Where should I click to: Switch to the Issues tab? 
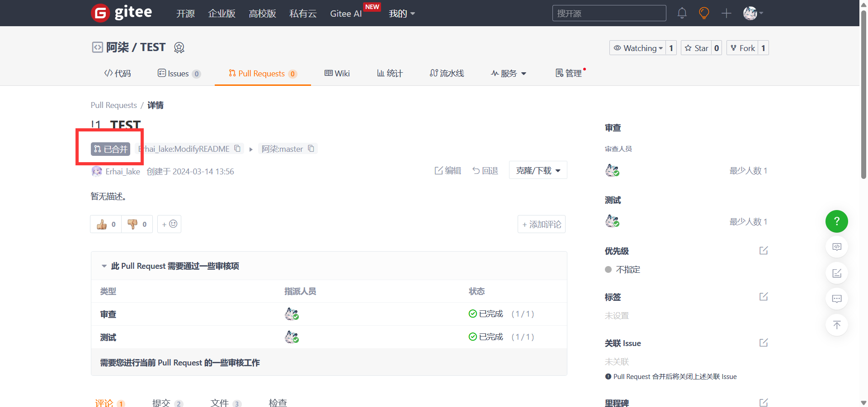[x=179, y=74]
